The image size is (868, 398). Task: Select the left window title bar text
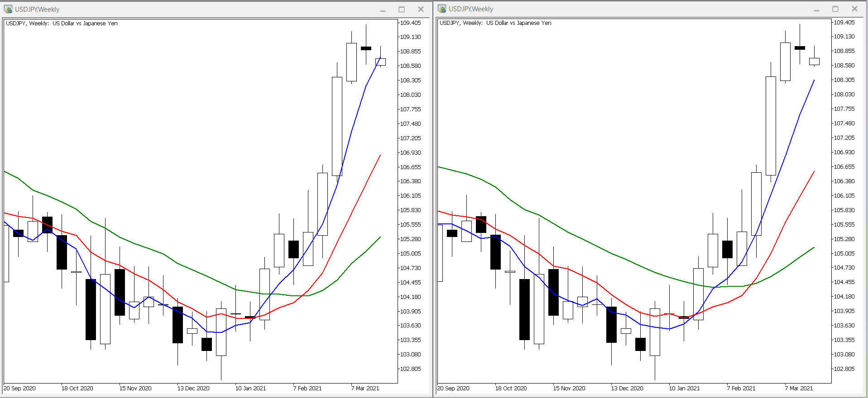tap(37, 9)
